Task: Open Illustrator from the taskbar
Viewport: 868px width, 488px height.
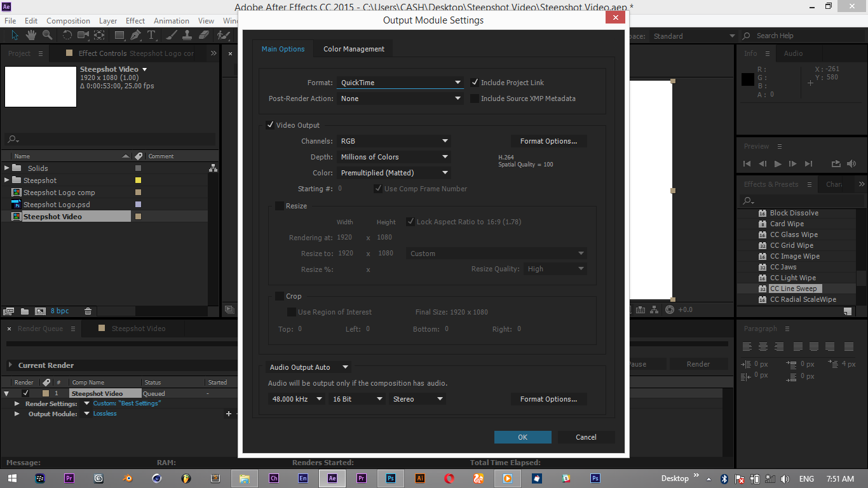Action: click(x=420, y=478)
